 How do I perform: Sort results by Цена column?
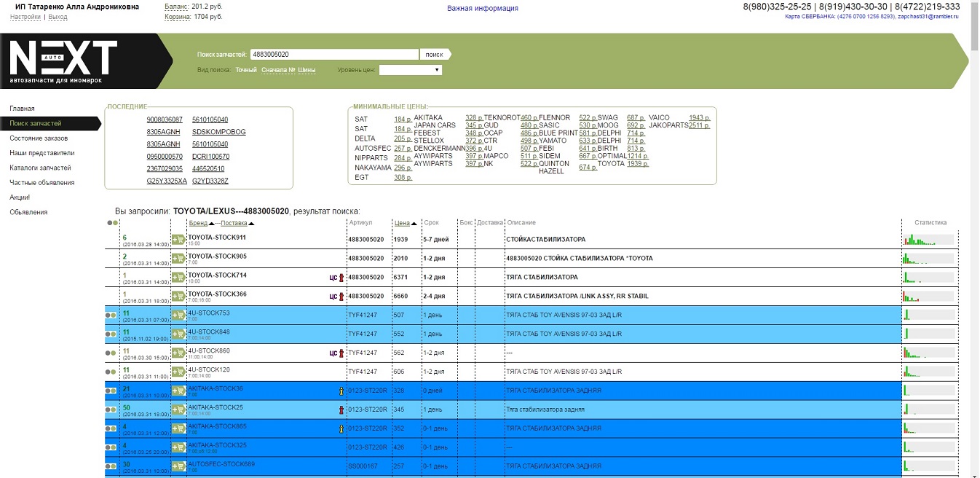click(x=402, y=223)
